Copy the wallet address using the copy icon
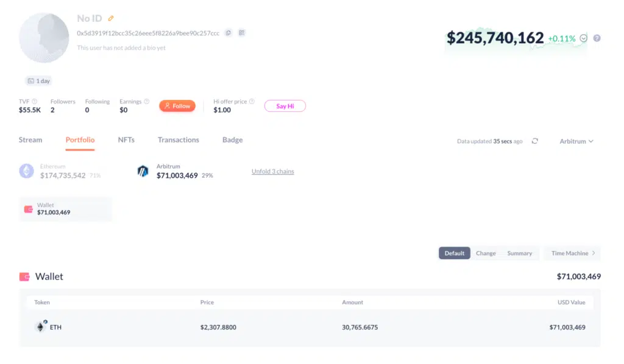The height and width of the screenshot is (364, 624). pyautogui.click(x=228, y=32)
